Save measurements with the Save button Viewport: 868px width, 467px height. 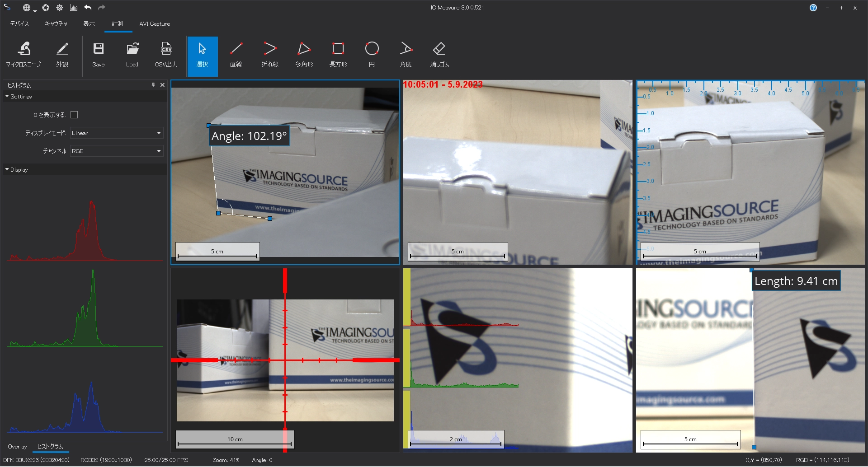[99, 56]
